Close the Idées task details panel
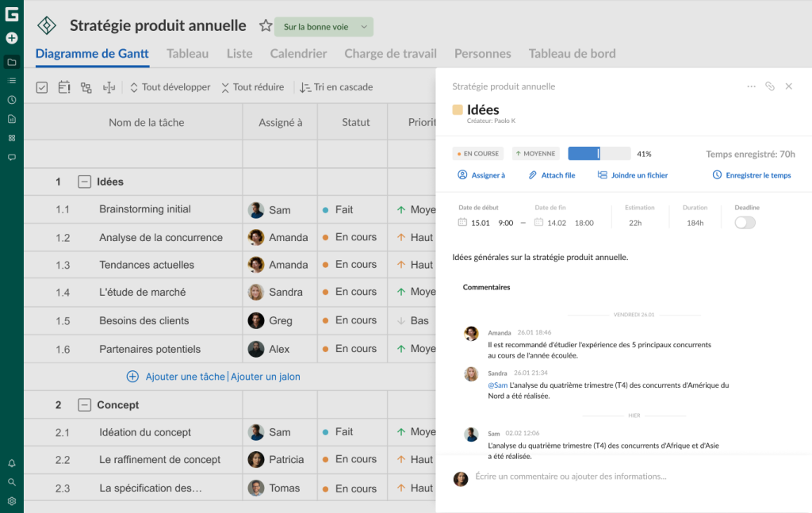The image size is (812, 513). (788, 86)
